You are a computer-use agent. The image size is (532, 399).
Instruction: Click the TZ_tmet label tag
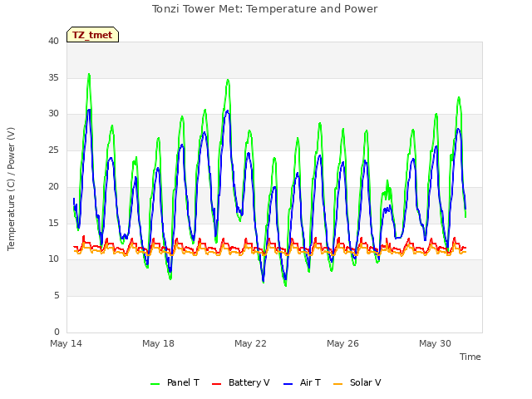92,35
